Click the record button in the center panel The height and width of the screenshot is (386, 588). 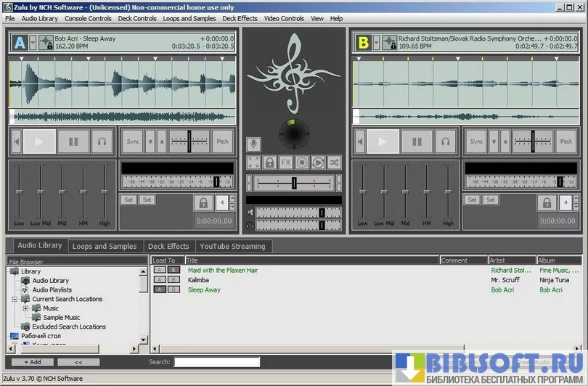pos(302,163)
